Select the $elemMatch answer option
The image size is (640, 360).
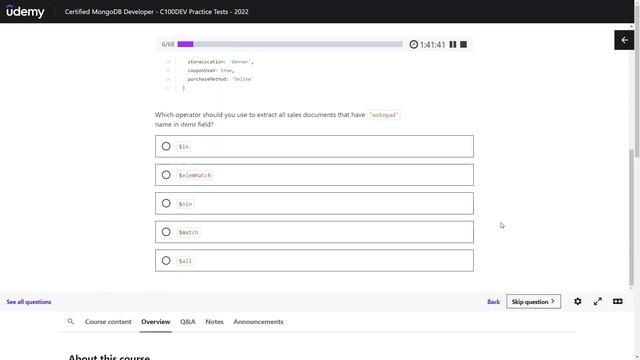point(314,175)
